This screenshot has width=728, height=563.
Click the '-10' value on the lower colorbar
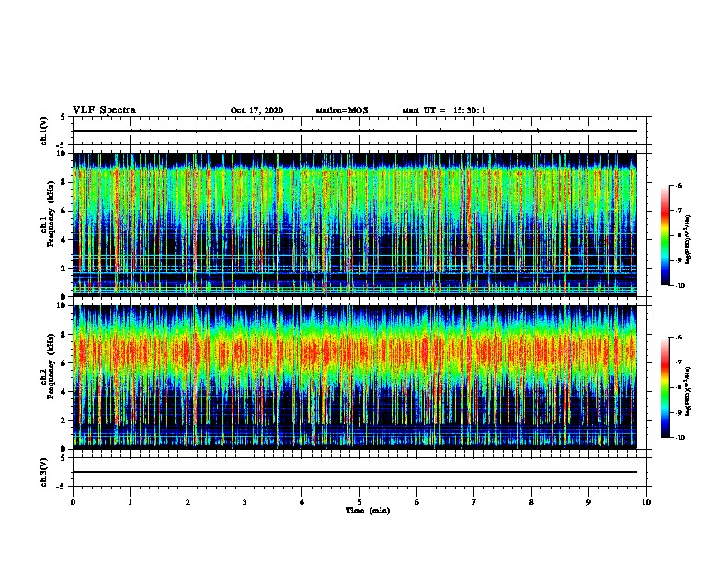tap(679, 438)
